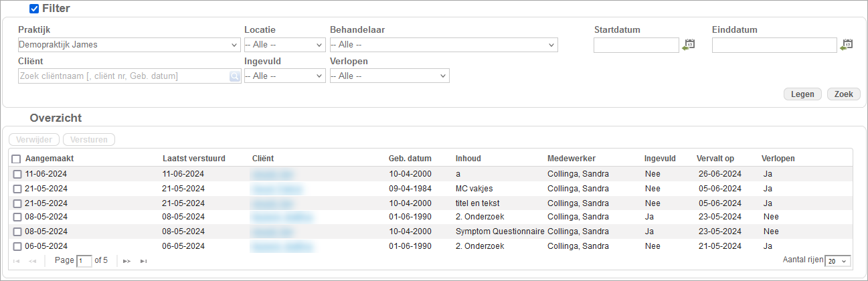This screenshot has height=281, width=868.
Task: Toggle the Filter checkbox
Action: pyautogui.click(x=34, y=9)
